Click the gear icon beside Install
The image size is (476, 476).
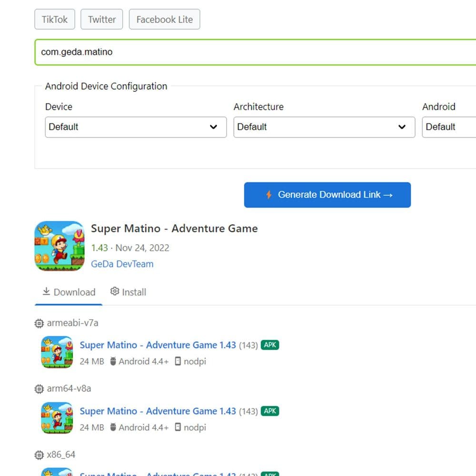click(114, 291)
